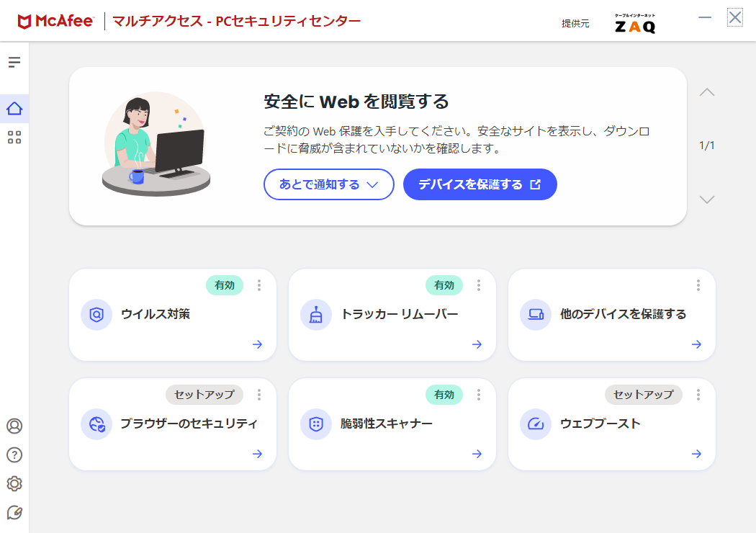The image size is (756, 533).
Task: Click the ZAQ provider logo
Action: pyautogui.click(x=635, y=24)
